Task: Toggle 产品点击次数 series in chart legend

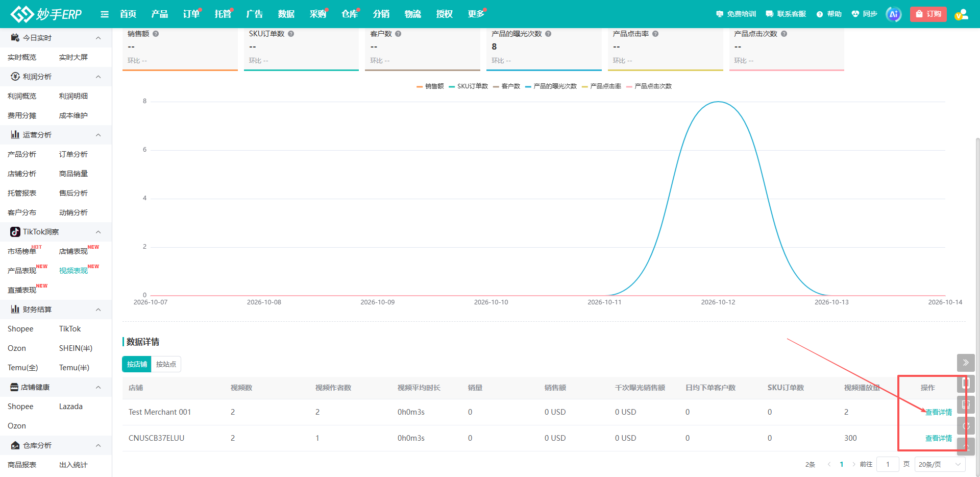Action: (x=649, y=86)
